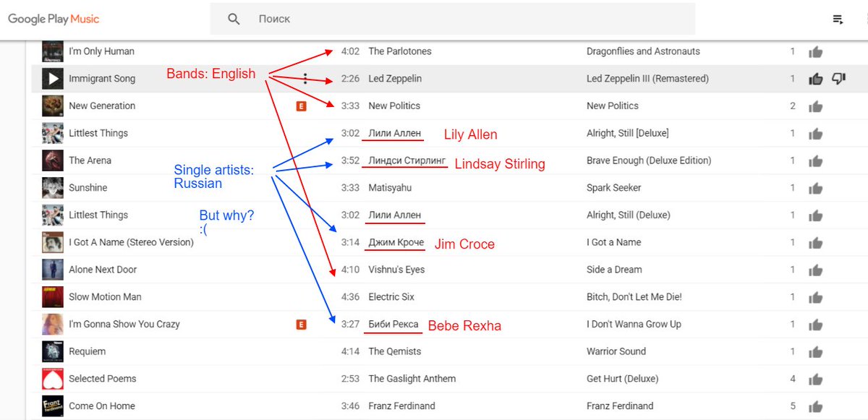Open album I Don't Wanna Grow Up
The image size is (868, 420).
click(634, 325)
